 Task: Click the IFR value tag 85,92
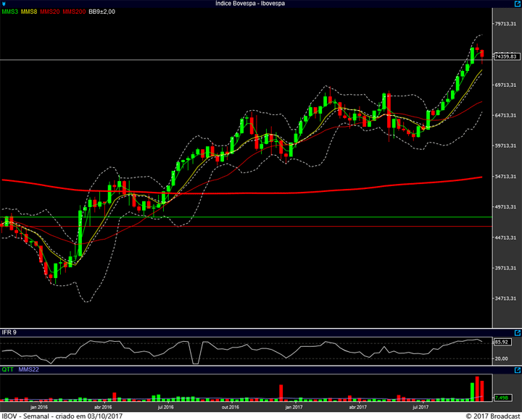(500, 342)
